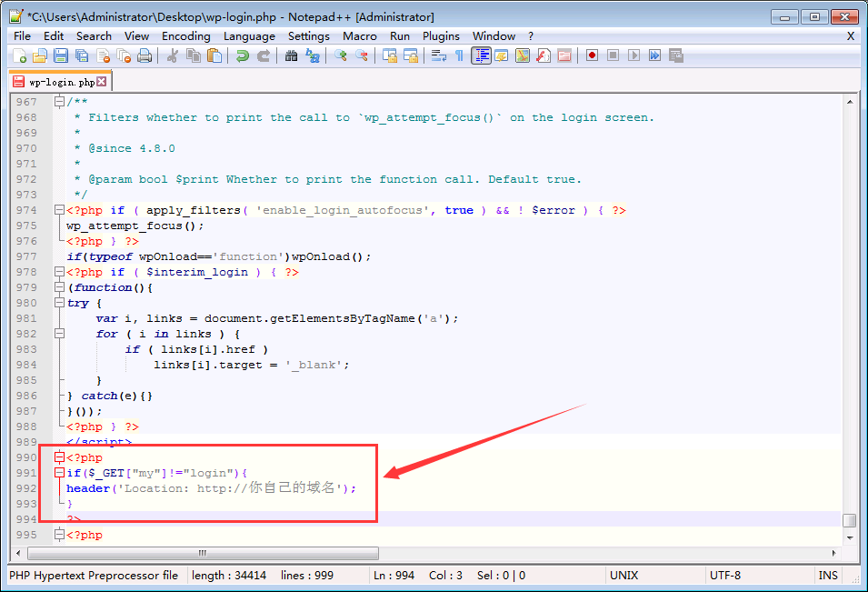Click the horizontal scrollbar right arrow
Image resolution: width=868 pixels, height=592 pixels.
[x=833, y=553]
